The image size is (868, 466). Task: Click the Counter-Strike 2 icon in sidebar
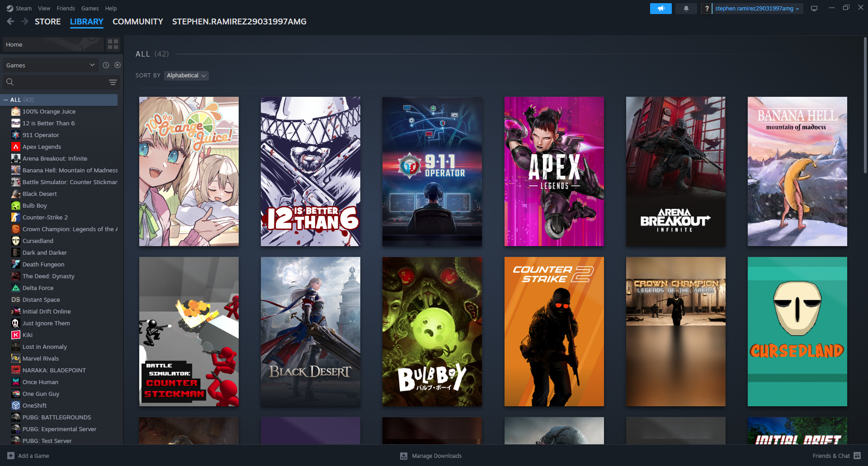16,217
